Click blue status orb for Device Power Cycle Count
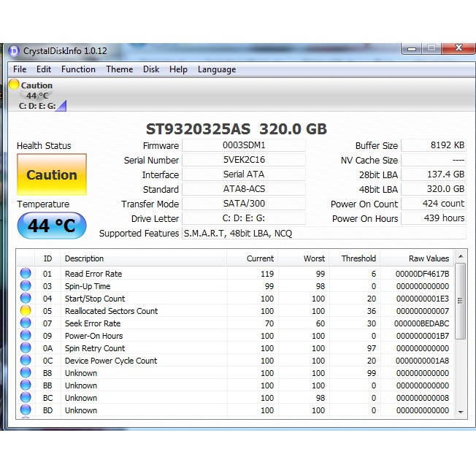The image size is (476, 476). coord(26,361)
